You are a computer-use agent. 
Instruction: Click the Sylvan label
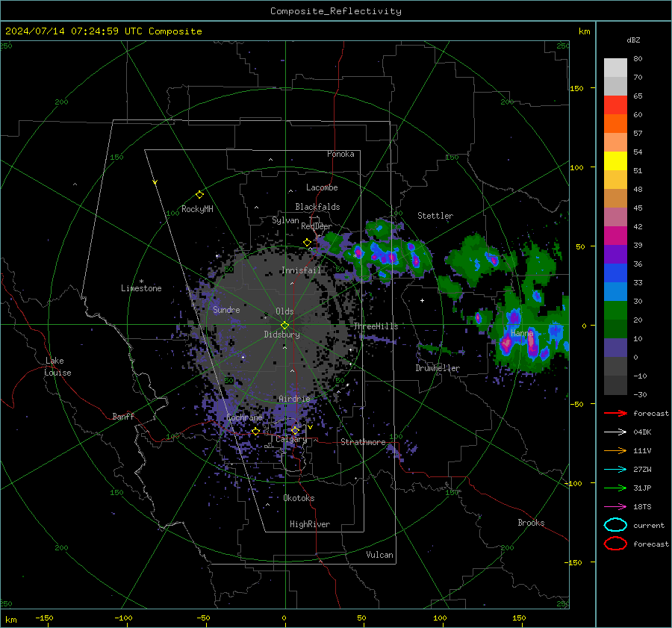click(285, 220)
